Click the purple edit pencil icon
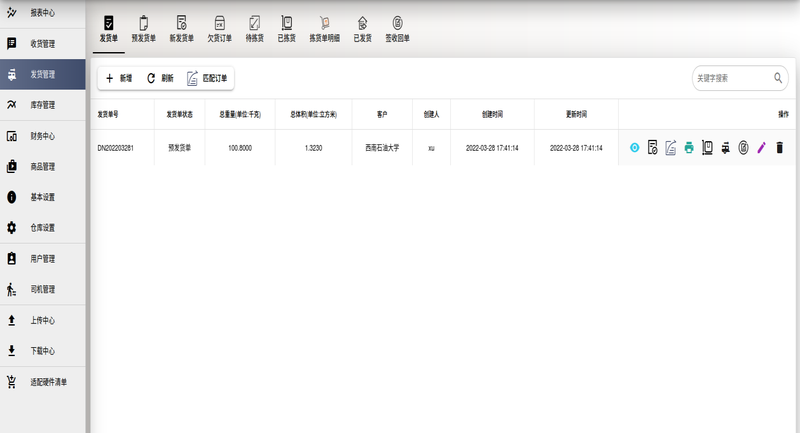The height and width of the screenshot is (433, 800). tap(761, 148)
